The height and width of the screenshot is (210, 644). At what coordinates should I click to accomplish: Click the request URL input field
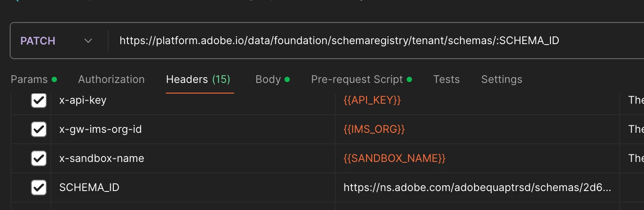click(x=339, y=41)
